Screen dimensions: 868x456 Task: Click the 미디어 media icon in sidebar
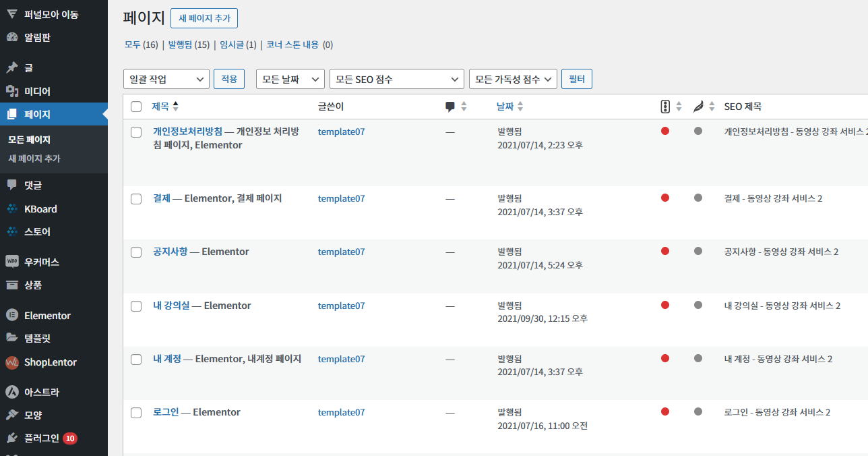click(x=11, y=91)
